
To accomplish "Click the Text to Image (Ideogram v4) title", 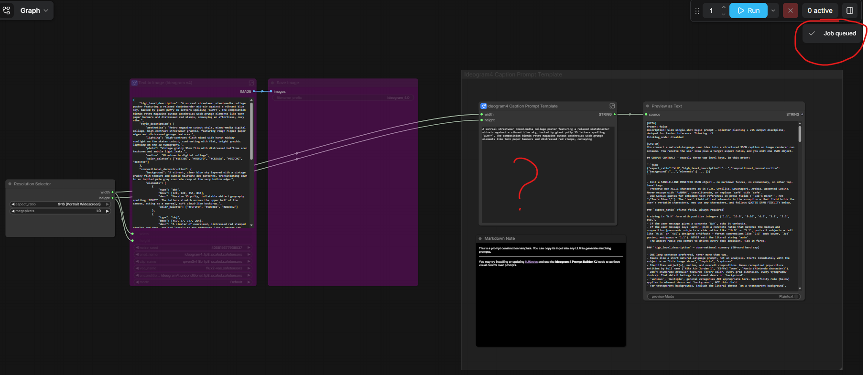I will (165, 83).
